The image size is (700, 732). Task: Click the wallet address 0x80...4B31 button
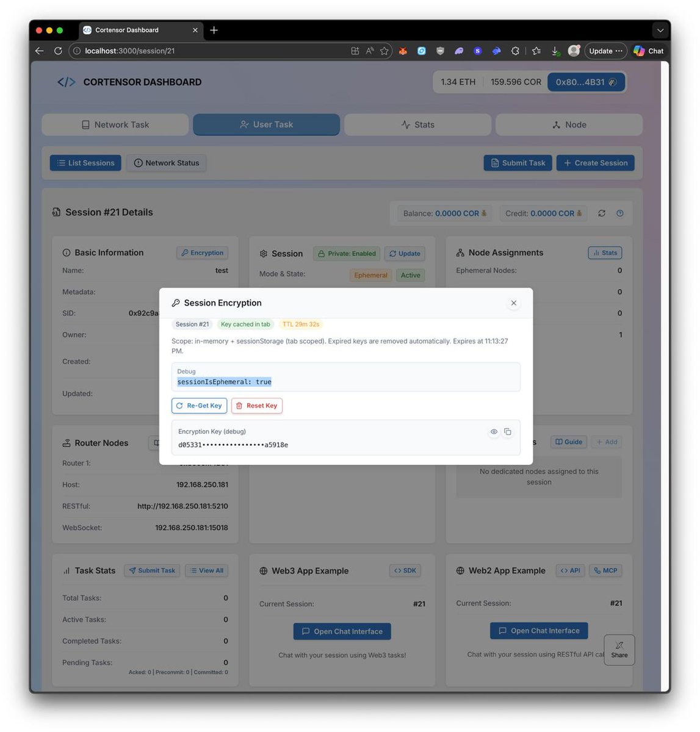tap(586, 82)
